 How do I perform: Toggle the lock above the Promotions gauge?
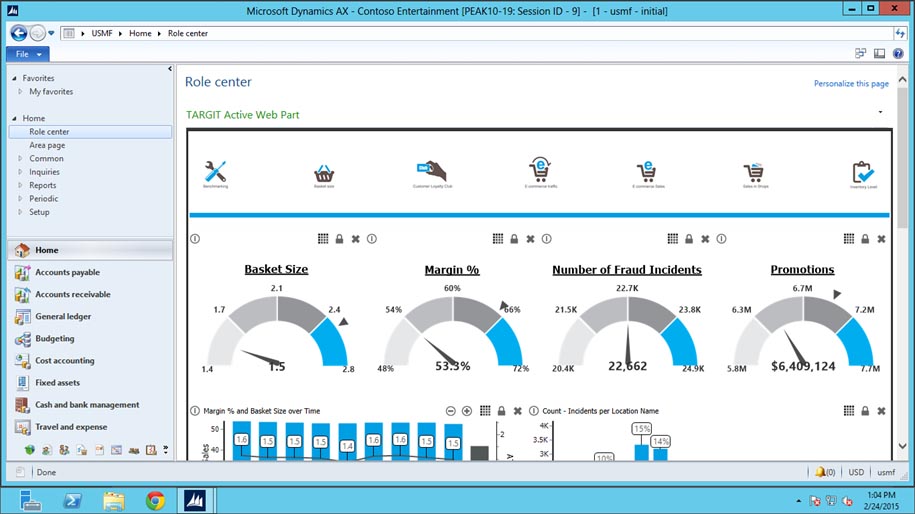[x=865, y=239]
